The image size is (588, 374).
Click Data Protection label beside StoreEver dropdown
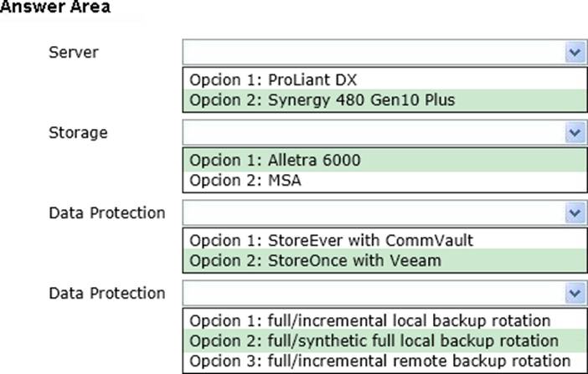[x=107, y=213]
